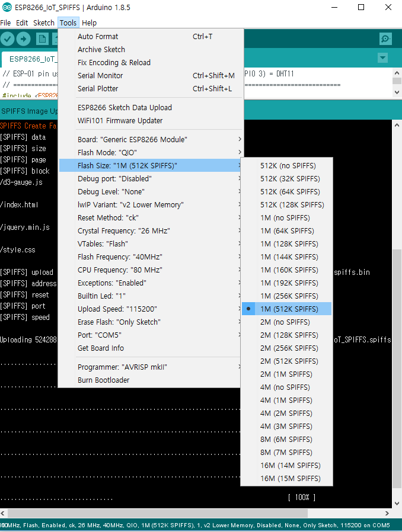The image size is (402, 532).
Task: Select 2M (1M SPIFFS) flash size
Action: (x=286, y=374)
